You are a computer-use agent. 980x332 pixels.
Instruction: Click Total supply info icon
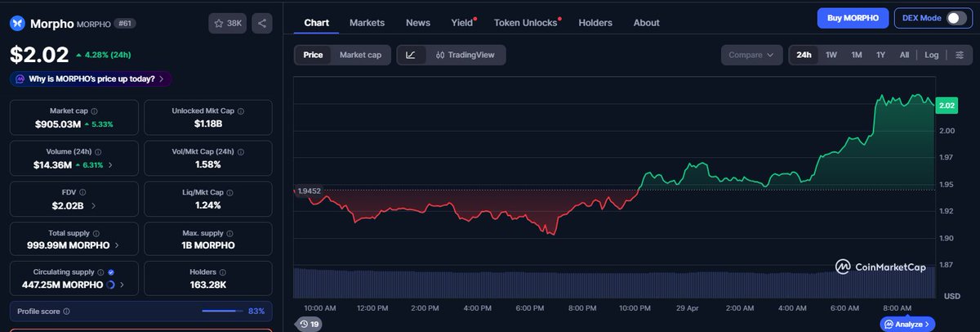coord(96,232)
